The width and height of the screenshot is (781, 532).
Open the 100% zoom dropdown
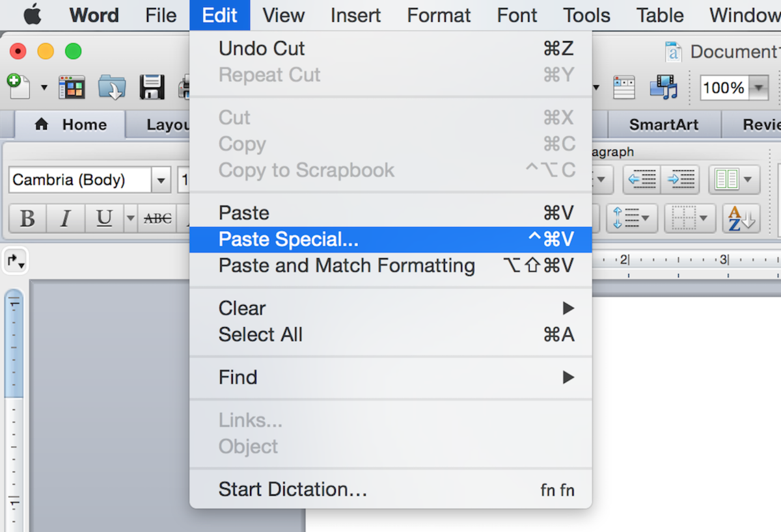click(759, 88)
